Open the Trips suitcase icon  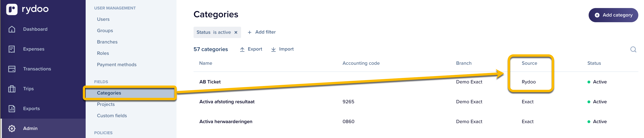point(12,89)
